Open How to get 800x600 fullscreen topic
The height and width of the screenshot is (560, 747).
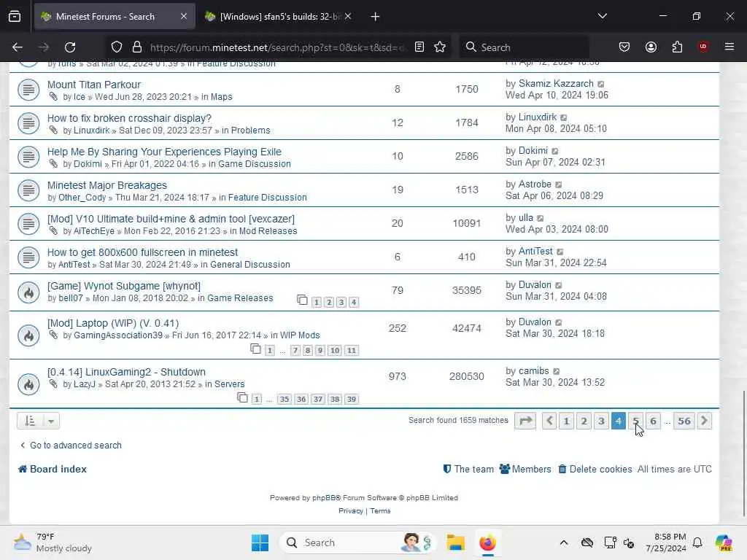click(142, 252)
